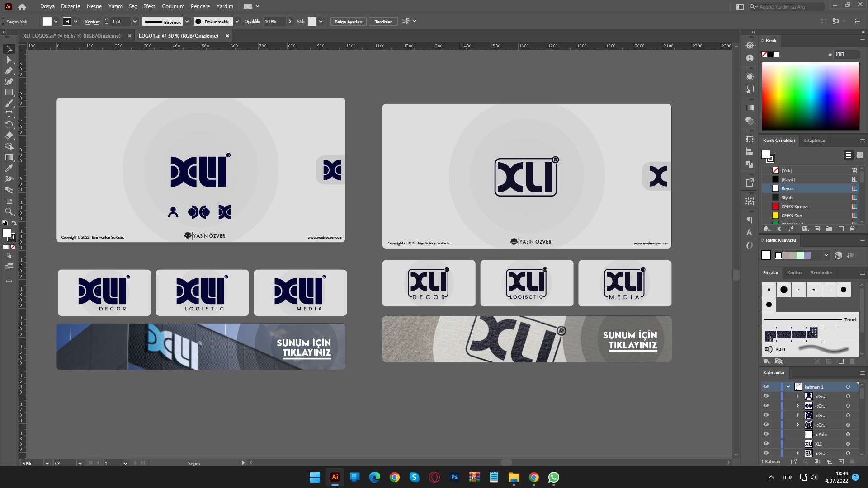Toggle eye of registered-mark group sublayer
868x488 pixels.
[766, 425]
